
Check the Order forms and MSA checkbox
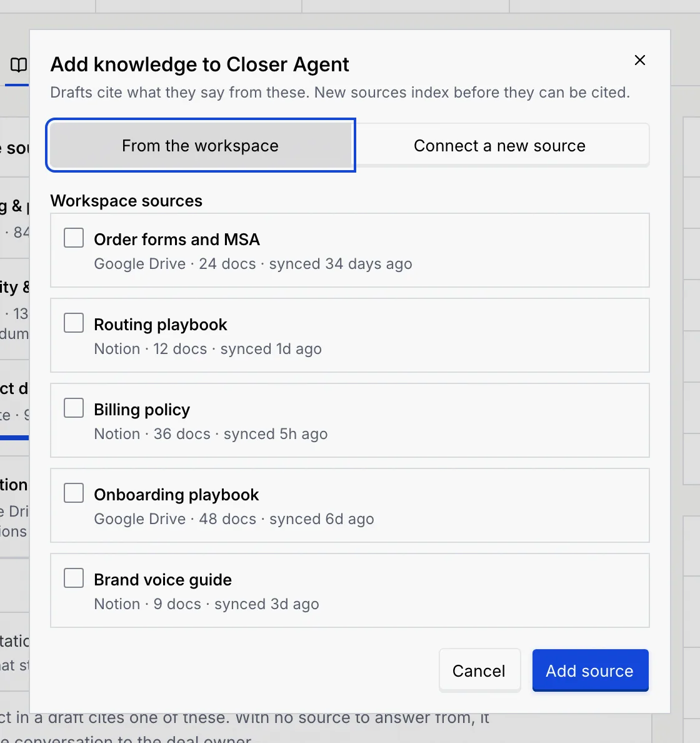pos(74,238)
